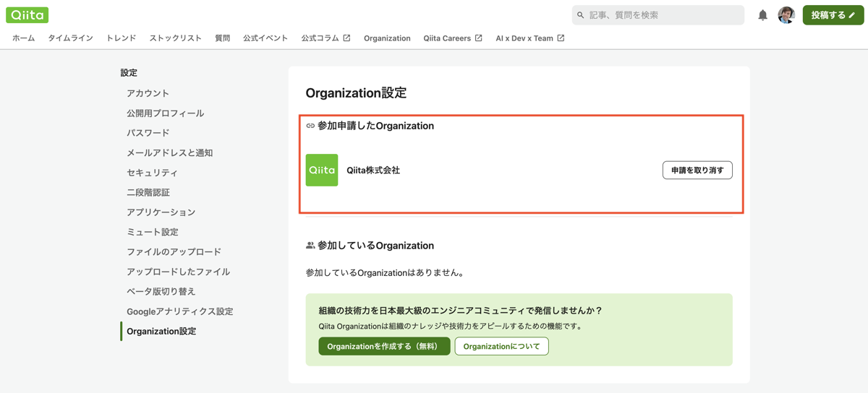This screenshot has height=393, width=868.
Task: Select Organization設定 in settings sidebar
Action: pyautogui.click(x=161, y=331)
